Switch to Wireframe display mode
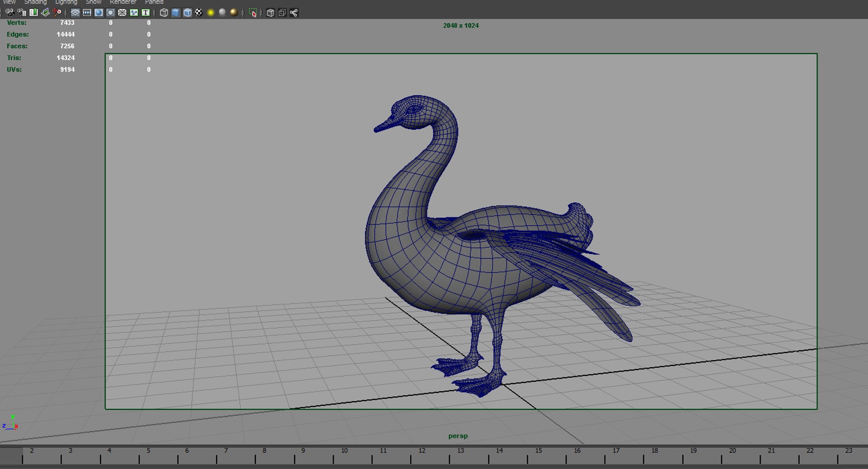 pyautogui.click(x=164, y=13)
